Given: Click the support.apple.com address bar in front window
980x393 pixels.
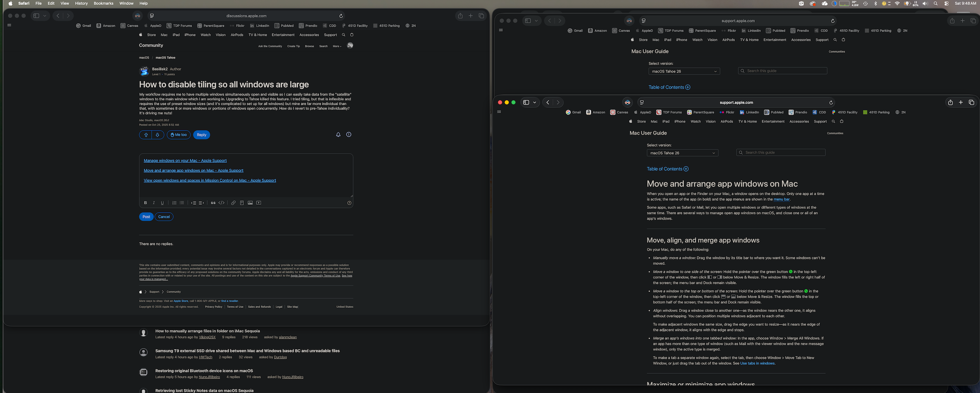Looking at the screenshot, I should pyautogui.click(x=736, y=103).
